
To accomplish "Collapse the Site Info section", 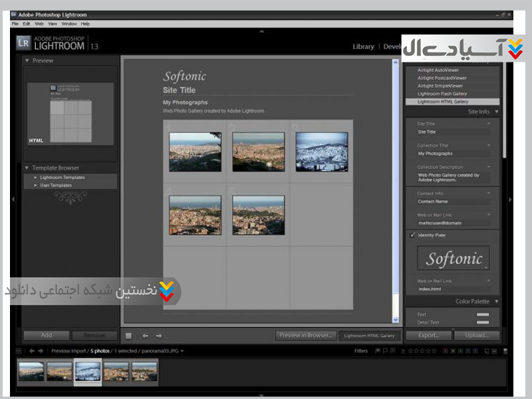I will coord(496,112).
